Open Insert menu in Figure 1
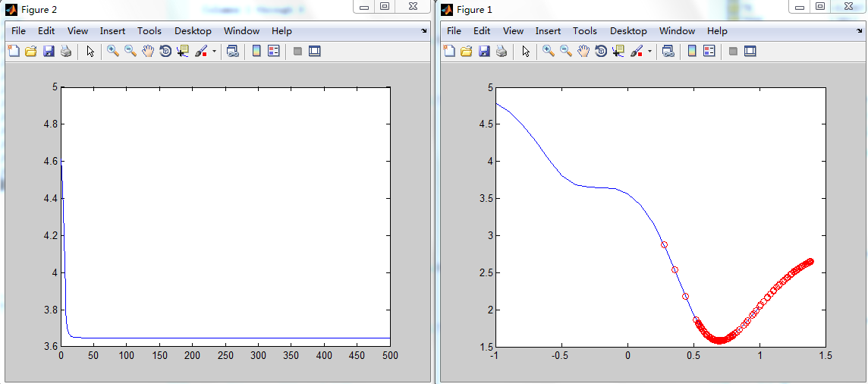This screenshot has height=384, width=868. click(x=549, y=31)
